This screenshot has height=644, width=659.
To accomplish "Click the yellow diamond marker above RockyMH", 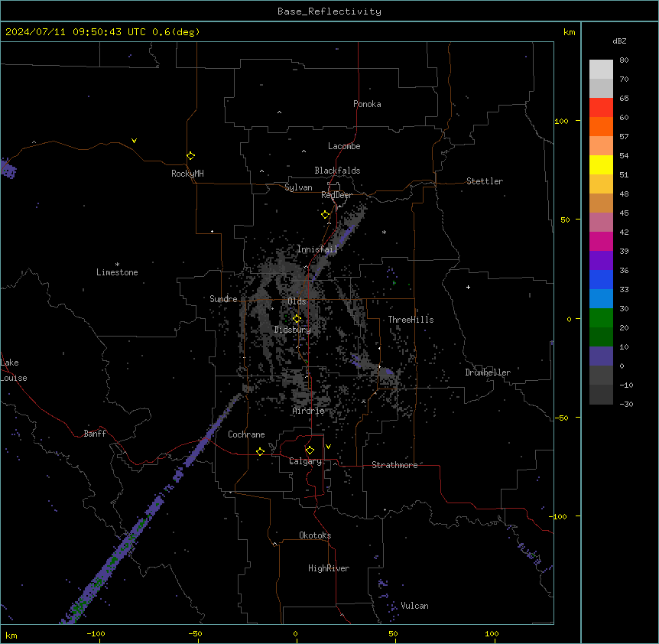I will point(191,156).
